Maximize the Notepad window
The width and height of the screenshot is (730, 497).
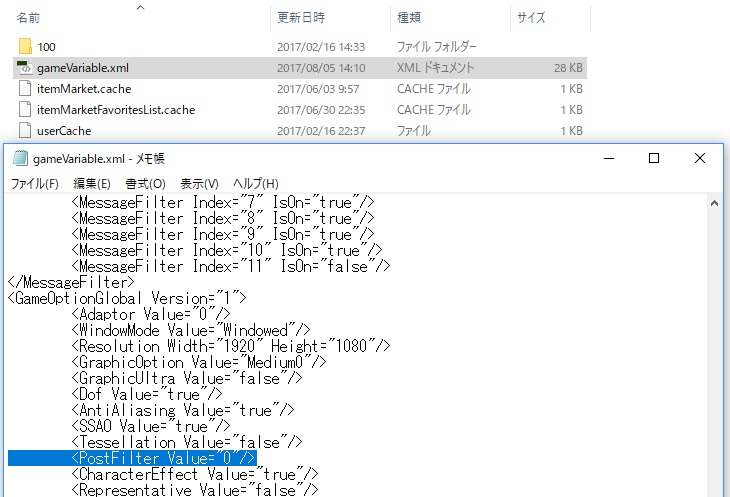[x=654, y=159]
